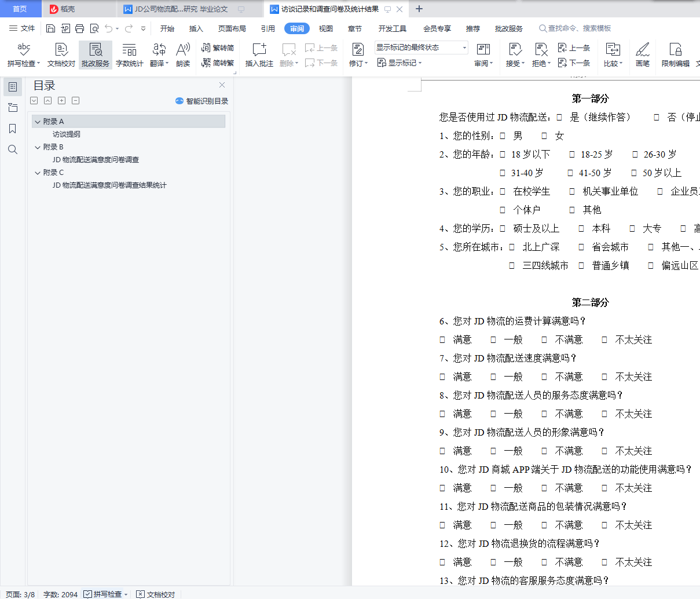The width and height of the screenshot is (700, 599).
Task: Open the bookmark icon in left sidebar
Action: tap(13, 129)
